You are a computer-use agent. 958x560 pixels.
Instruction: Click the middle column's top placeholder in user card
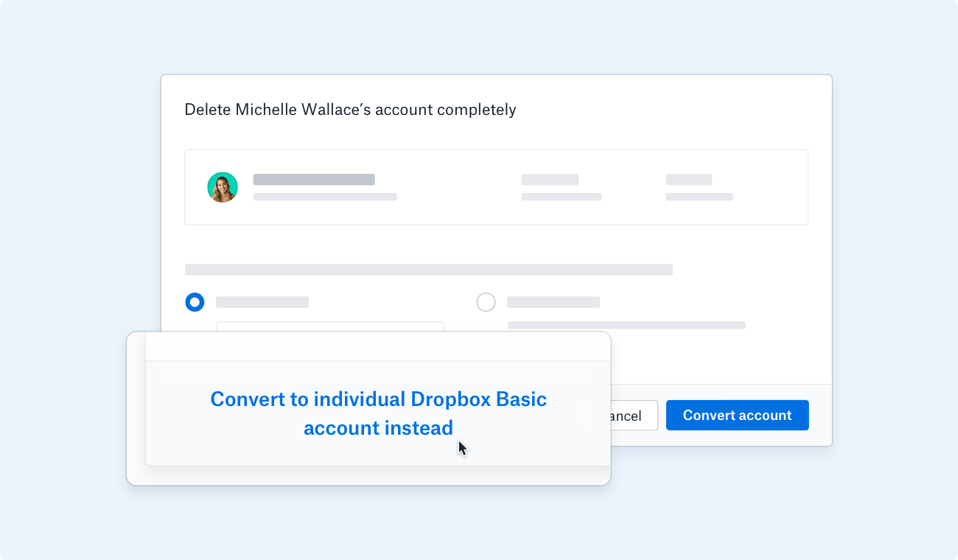pyautogui.click(x=550, y=179)
